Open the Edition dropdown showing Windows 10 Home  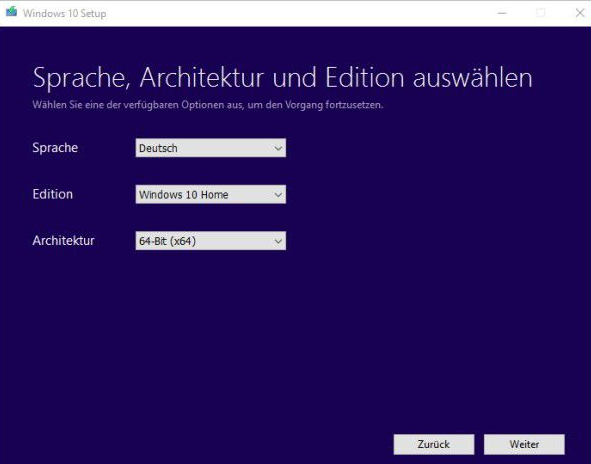211,194
